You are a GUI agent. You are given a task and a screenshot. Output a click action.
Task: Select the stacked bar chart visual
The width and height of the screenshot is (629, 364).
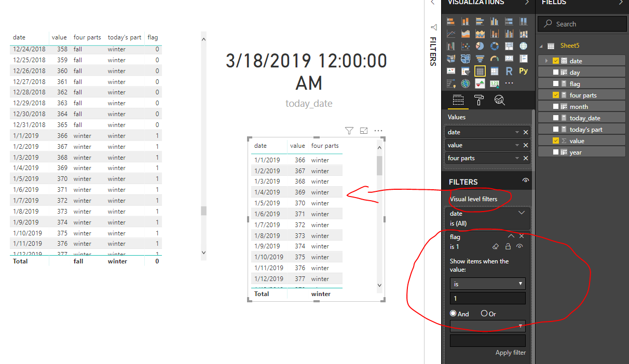pos(451,21)
